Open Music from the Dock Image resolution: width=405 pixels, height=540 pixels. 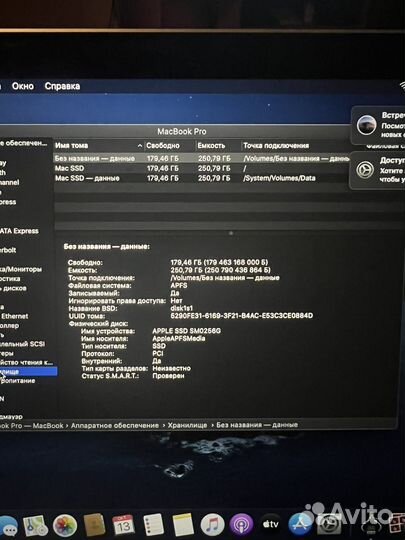click(x=212, y=525)
